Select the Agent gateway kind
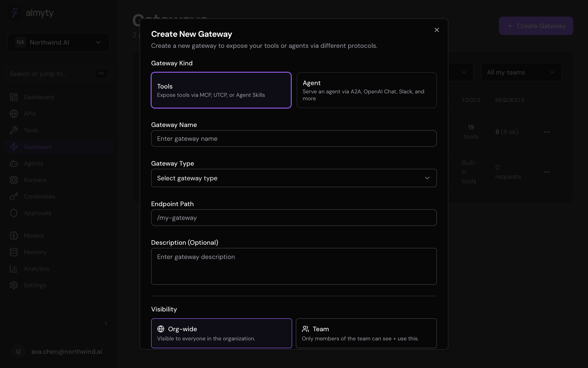This screenshot has width=588, height=368. point(367,90)
